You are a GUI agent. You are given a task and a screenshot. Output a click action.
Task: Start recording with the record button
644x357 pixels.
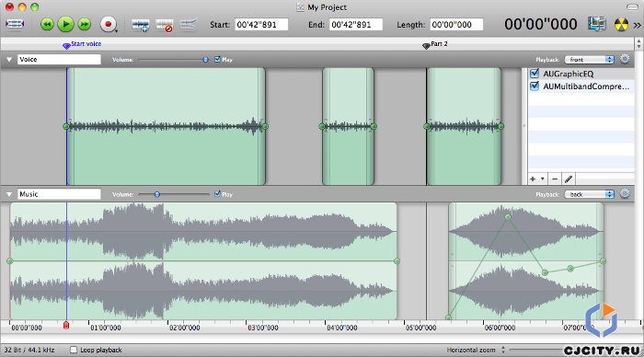point(108,25)
